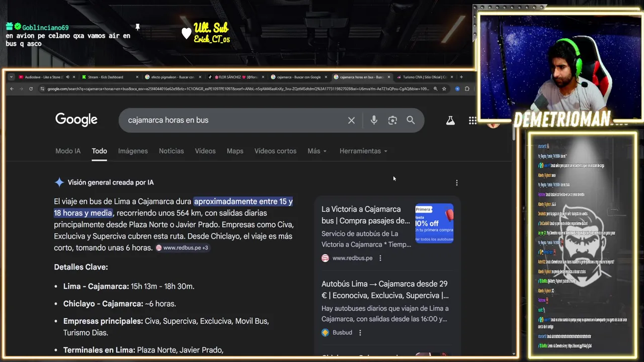
Task: Go forward in browser
Action: [x=21, y=89]
